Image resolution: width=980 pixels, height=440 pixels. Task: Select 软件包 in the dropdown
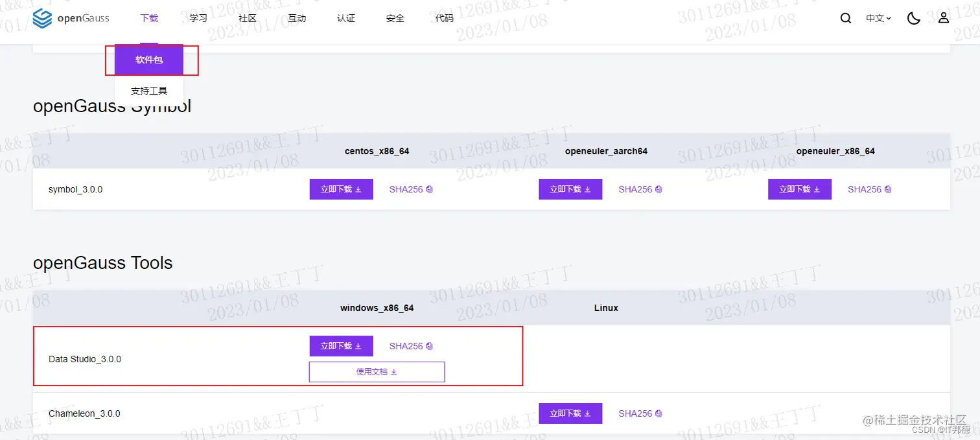coord(149,60)
